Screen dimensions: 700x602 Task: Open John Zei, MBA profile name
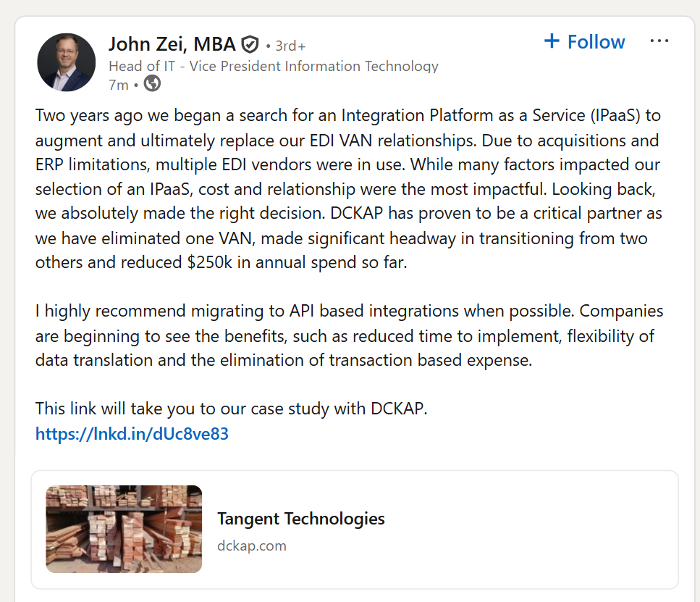coord(172,44)
